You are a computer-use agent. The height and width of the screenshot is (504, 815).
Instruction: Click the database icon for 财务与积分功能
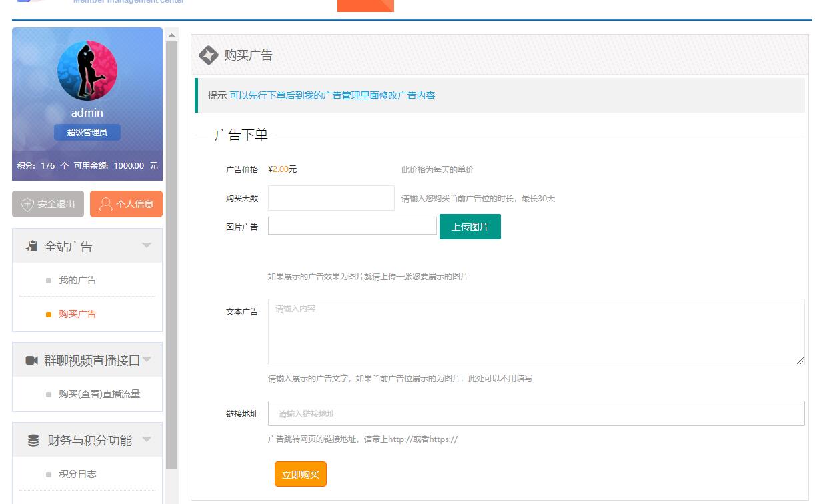pyautogui.click(x=33, y=441)
